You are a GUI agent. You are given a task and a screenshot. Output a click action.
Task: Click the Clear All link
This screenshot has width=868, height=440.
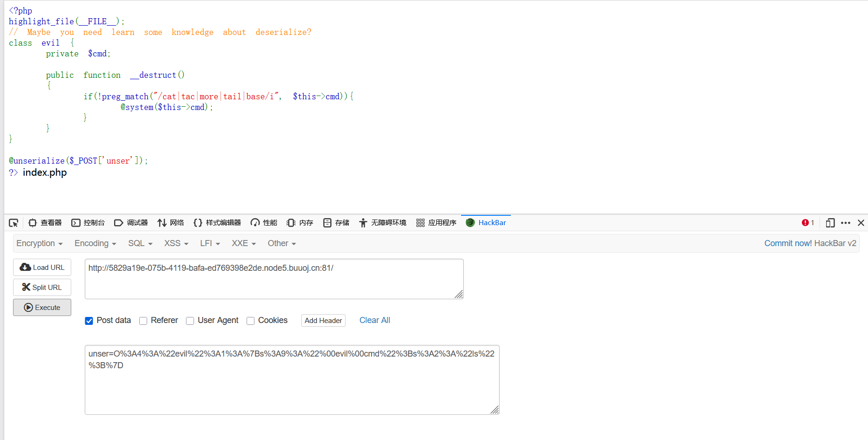pos(374,320)
